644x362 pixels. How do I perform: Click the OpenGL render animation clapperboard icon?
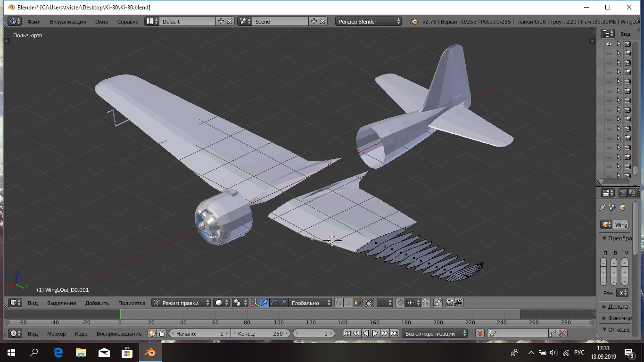coord(458,303)
